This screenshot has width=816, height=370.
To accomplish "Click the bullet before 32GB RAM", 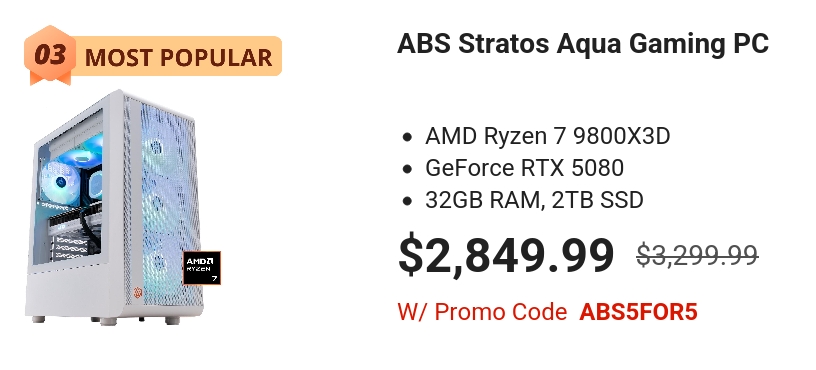I will (407, 201).
